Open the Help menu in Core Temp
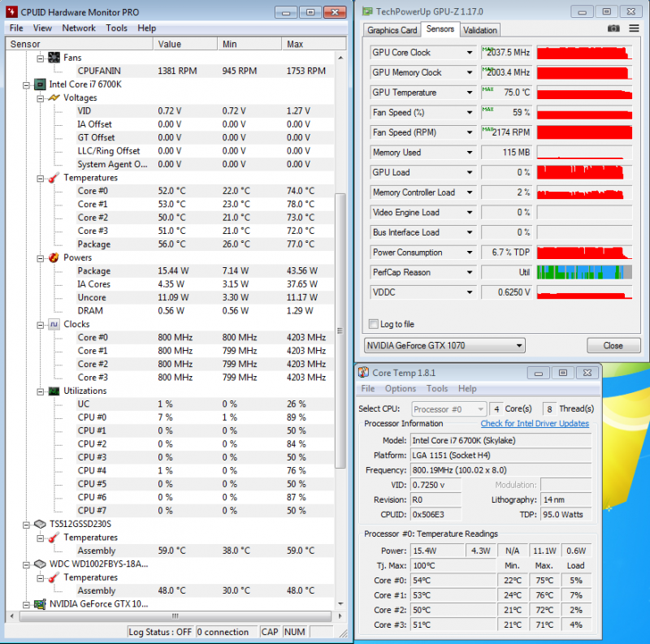650x644 pixels. pyautogui.click(x=467, y=389)
